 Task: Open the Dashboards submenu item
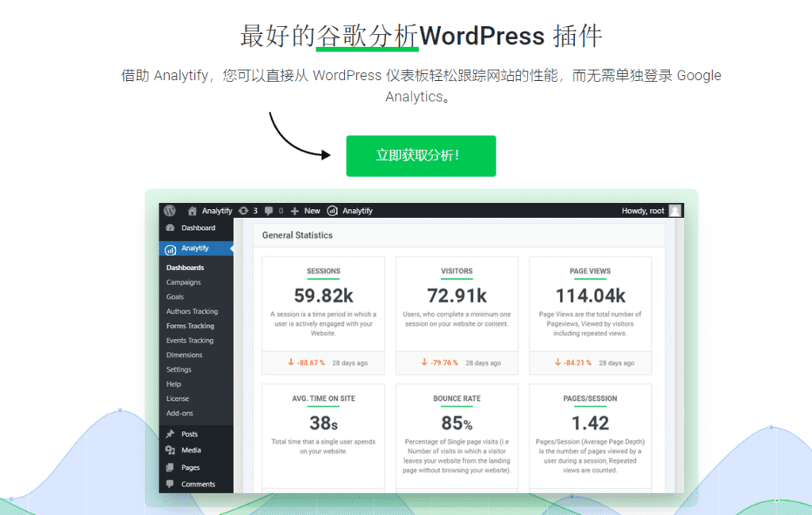185,268
